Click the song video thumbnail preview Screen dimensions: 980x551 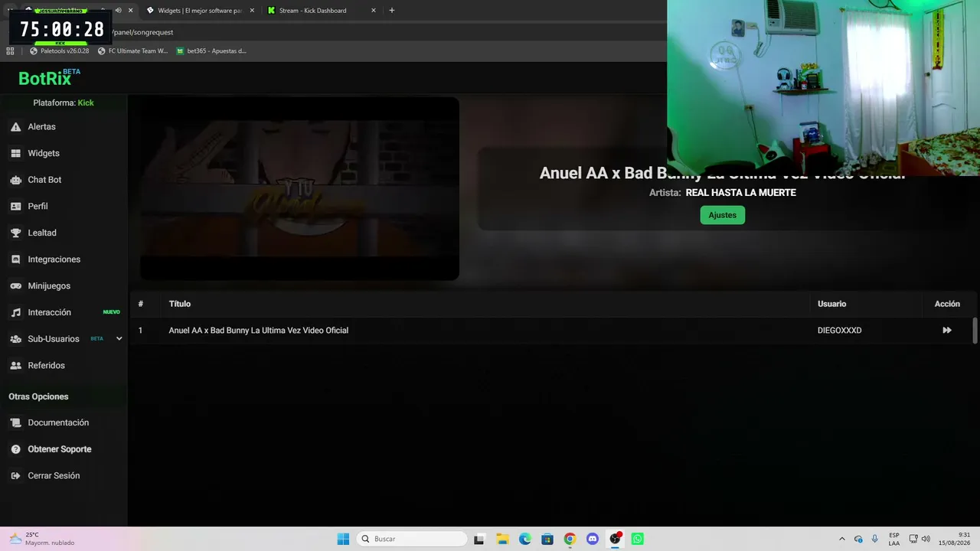299,188
